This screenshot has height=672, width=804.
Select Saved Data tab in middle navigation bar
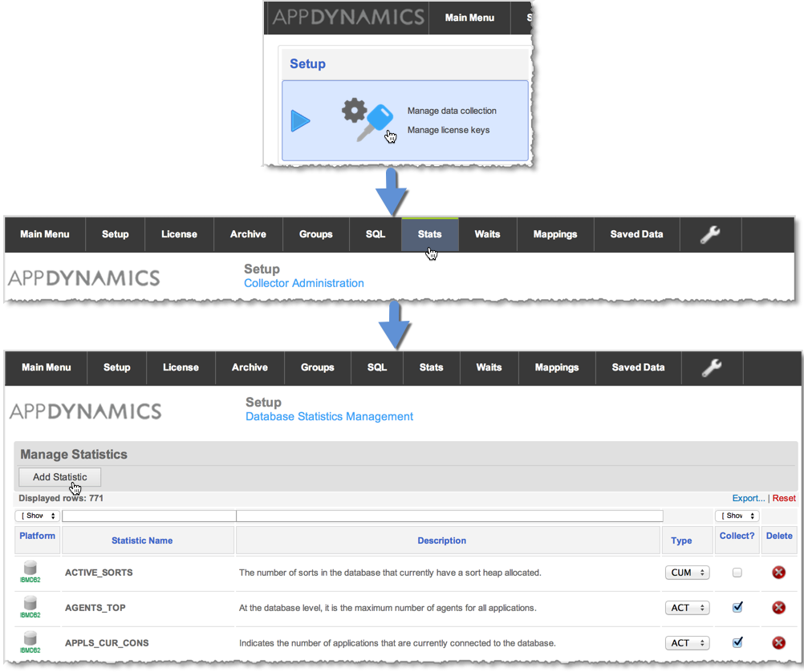tap(636, 234)
